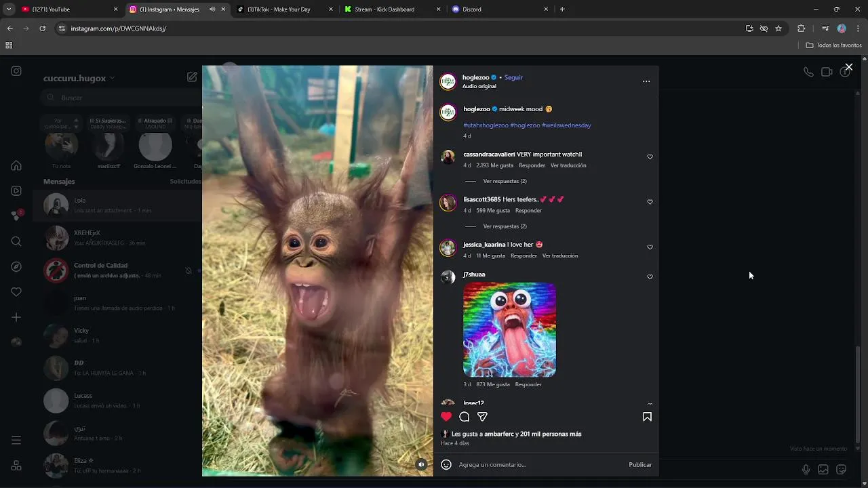Screen dimensions: 868x488
Task: Follow hoglezoo with Seguir link
Action: pyautogui.click(x=513, y=77)
